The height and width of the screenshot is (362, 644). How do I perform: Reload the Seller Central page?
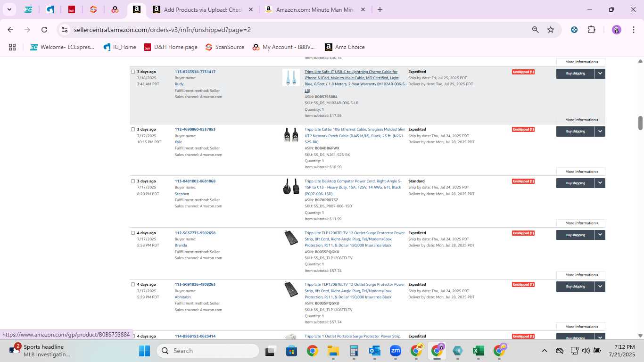coord(44,30)
